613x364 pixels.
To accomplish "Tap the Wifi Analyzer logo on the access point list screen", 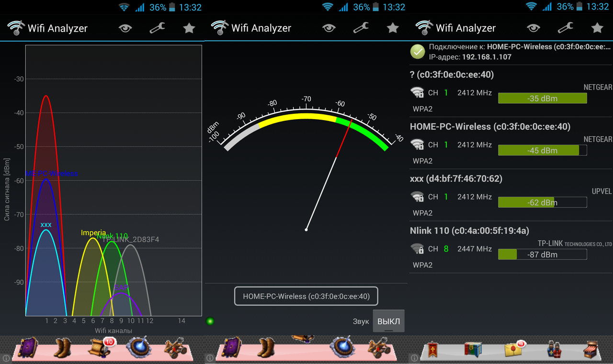I will (424, 28).
